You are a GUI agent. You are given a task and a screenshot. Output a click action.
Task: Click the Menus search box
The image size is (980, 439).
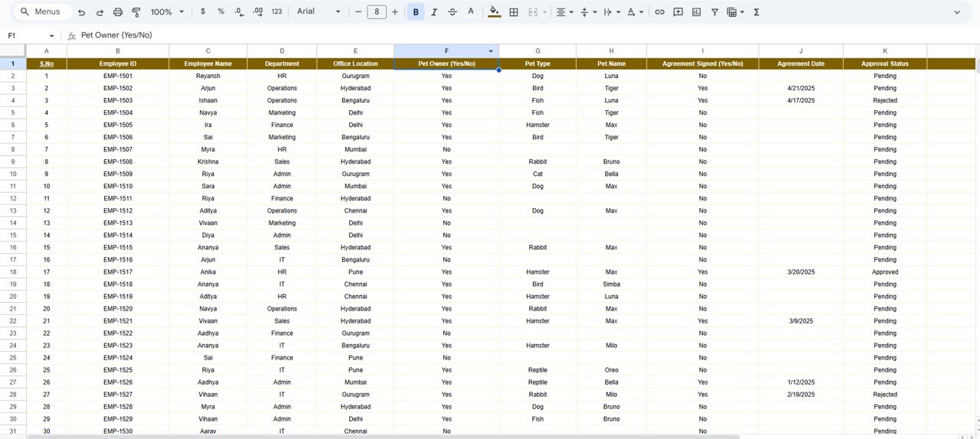point(42,12)
